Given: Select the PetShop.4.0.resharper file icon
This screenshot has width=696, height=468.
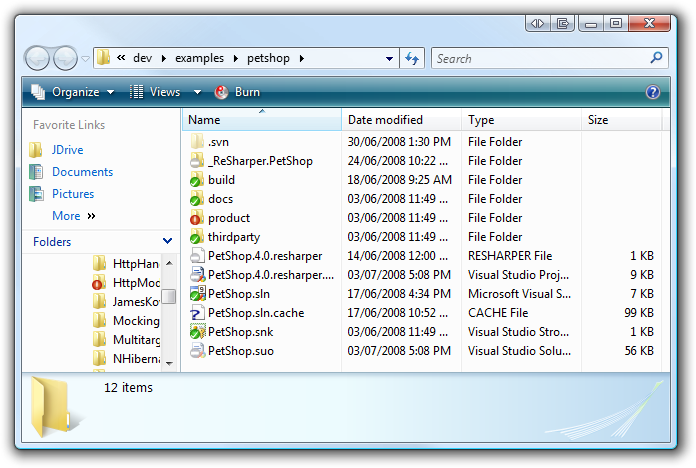Looking at the screenshot, I should 198,256.
